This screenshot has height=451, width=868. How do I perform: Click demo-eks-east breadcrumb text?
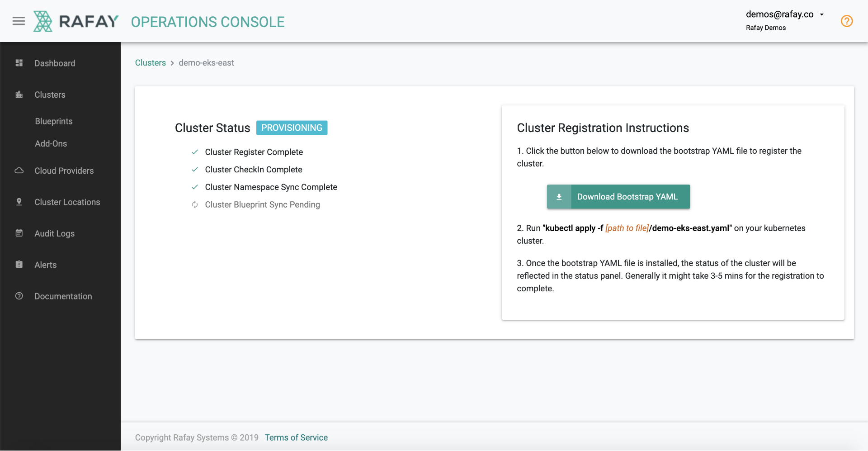[206, 63]
